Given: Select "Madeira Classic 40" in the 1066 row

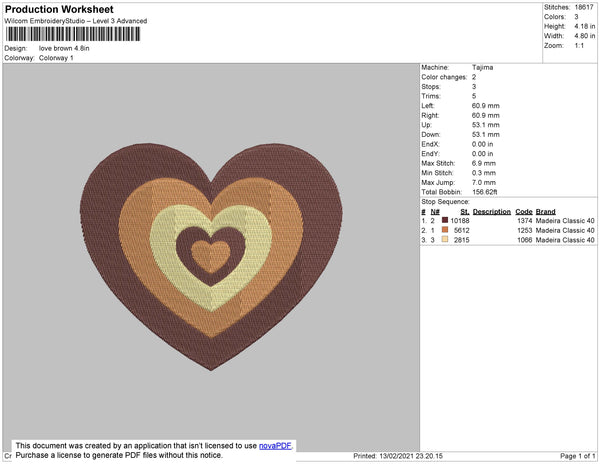Looking at the screenshot, I should click(565, 240).
